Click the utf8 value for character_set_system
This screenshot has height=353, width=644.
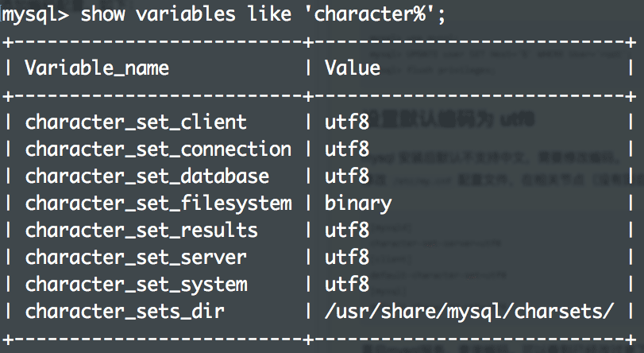pyautogui.click(x=347, y=284)
